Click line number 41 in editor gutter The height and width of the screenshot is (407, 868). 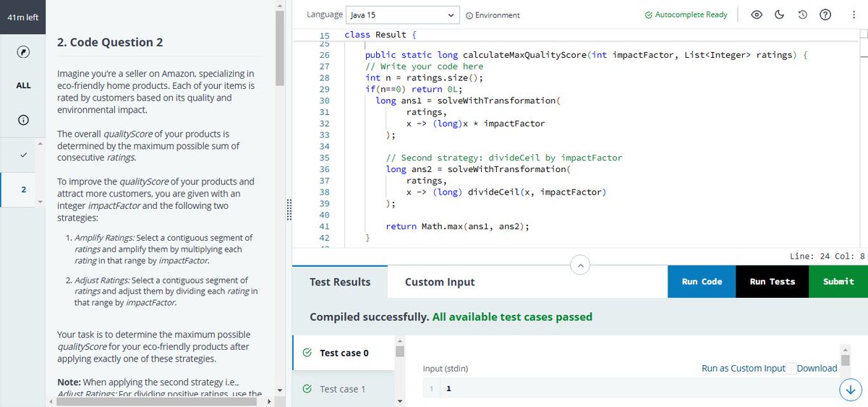point(324,226)
